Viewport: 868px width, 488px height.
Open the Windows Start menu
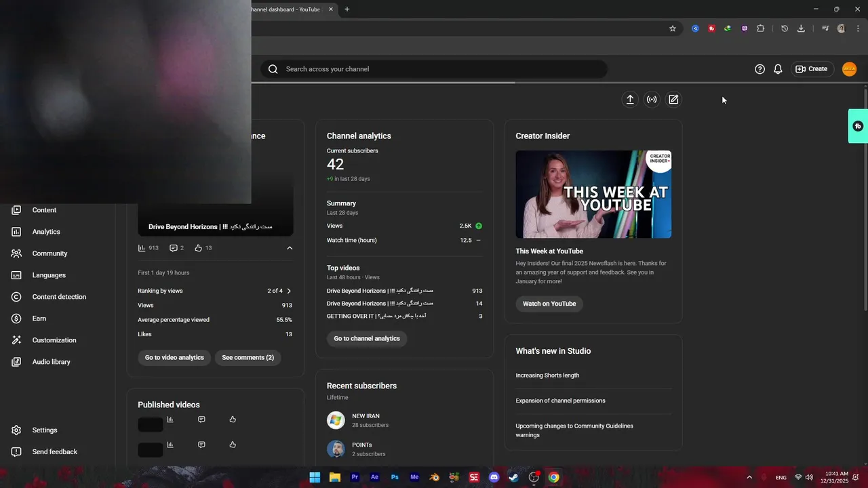(315, 477)
